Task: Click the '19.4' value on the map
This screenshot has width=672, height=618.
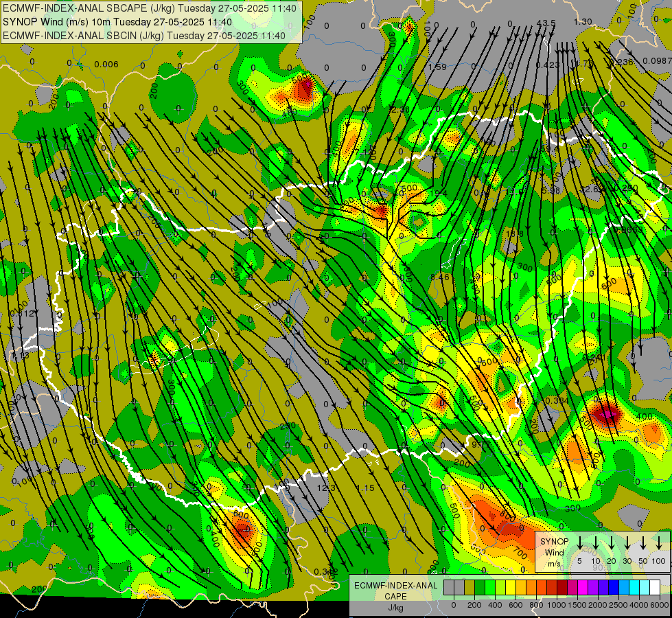Action: [x=439, y=194]
